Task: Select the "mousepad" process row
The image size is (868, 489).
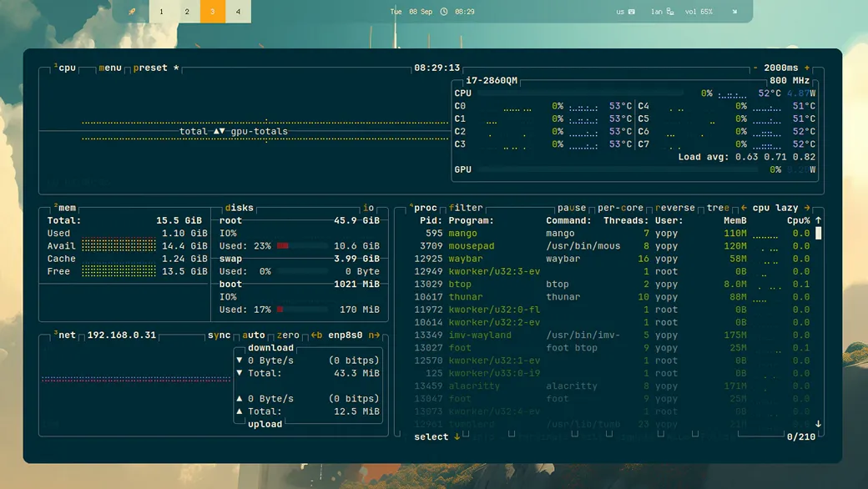Action: [x=613, y=246]
